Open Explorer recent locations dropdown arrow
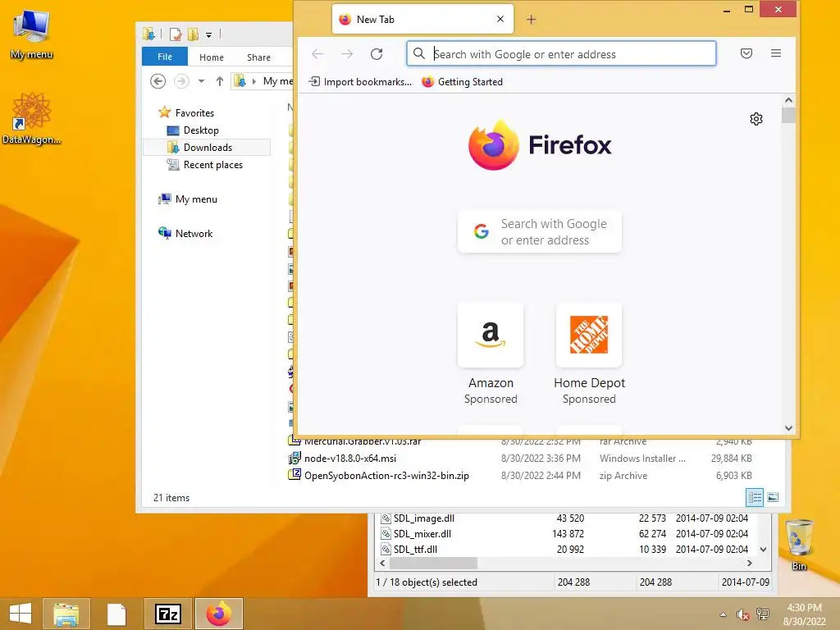 (202, 81)
